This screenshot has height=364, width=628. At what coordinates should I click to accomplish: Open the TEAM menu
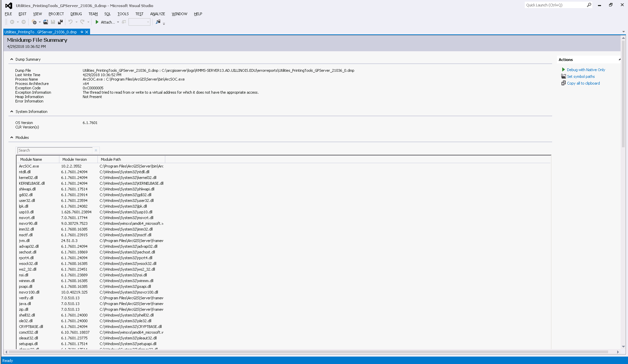93,14
